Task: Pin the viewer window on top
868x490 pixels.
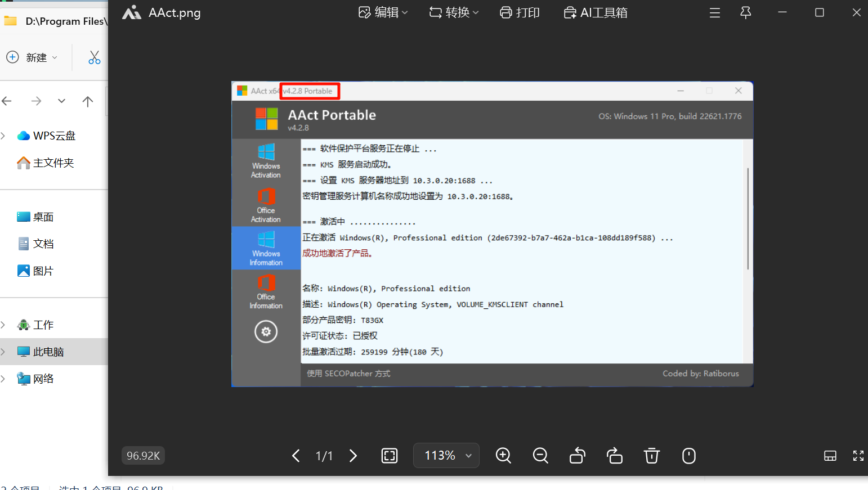Action: [x=746, y=12]
